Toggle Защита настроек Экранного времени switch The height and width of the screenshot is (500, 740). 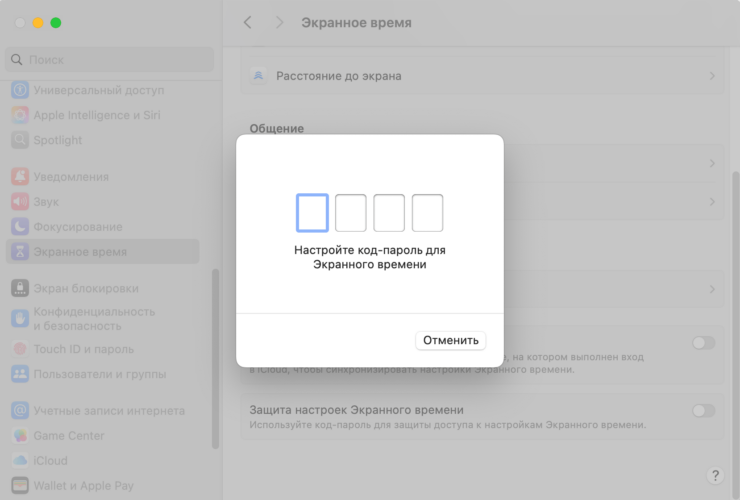pos(703,410)
